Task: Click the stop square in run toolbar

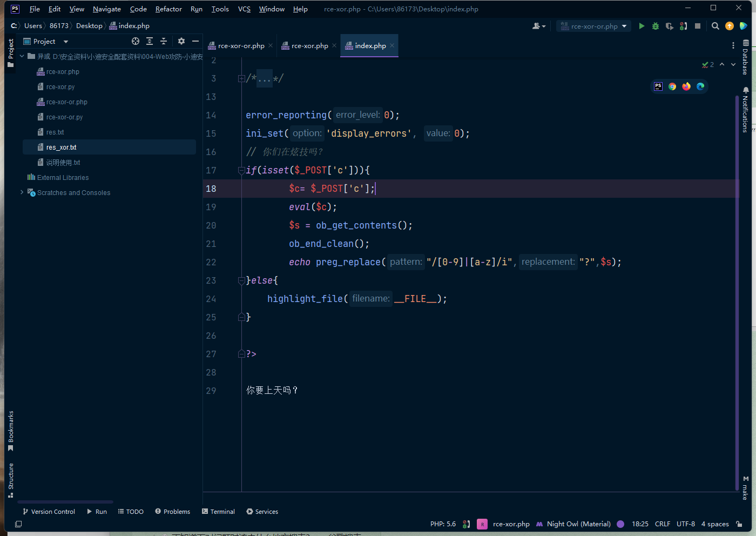Action: tap(698, 26)
